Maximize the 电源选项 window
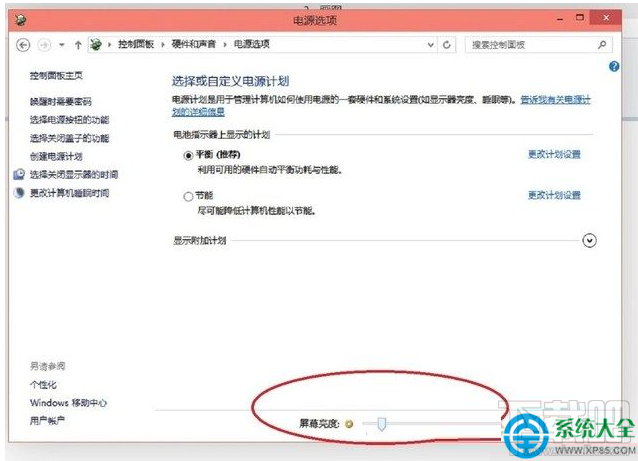The width and height of the screenshot is (638, 461). [580, 18]
